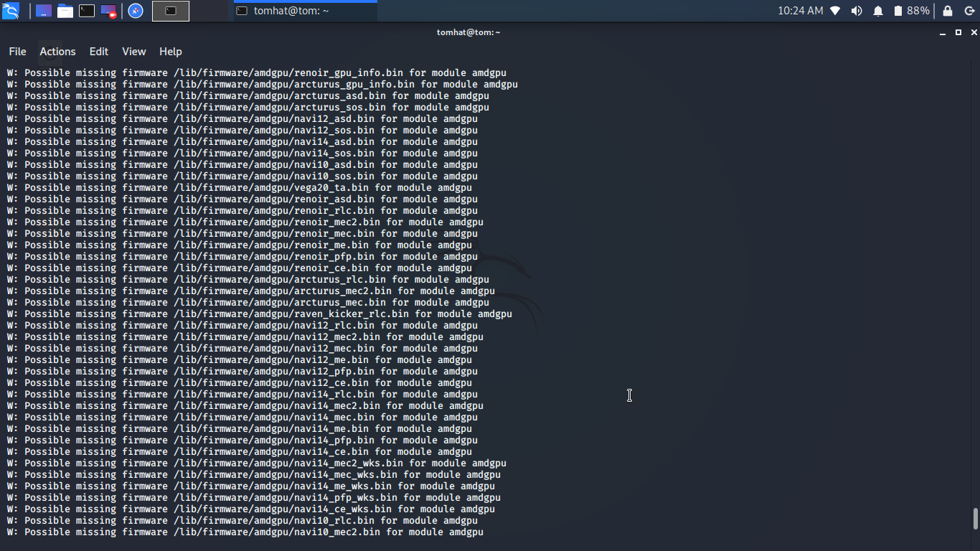Open the round blue panel launcher
Image resolution: width=980 pixels, height=551 pixels.
coord(136,11)
